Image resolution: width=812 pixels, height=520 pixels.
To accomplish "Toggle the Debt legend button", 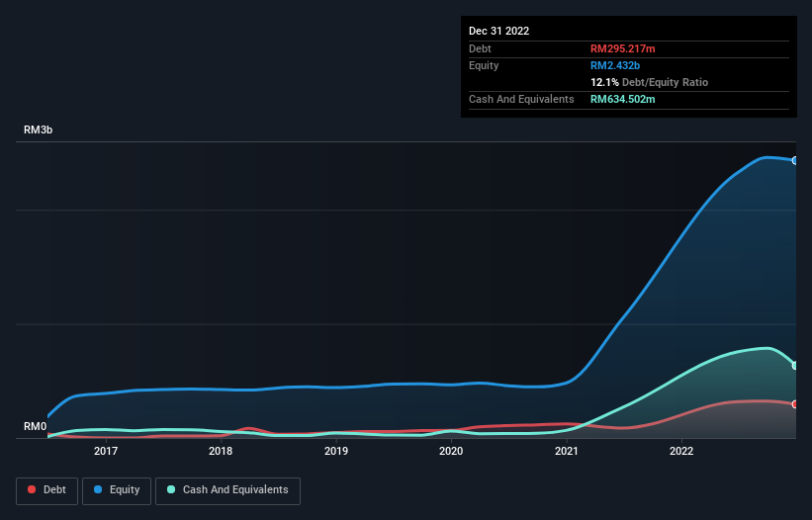I will (x=46, y=490).
